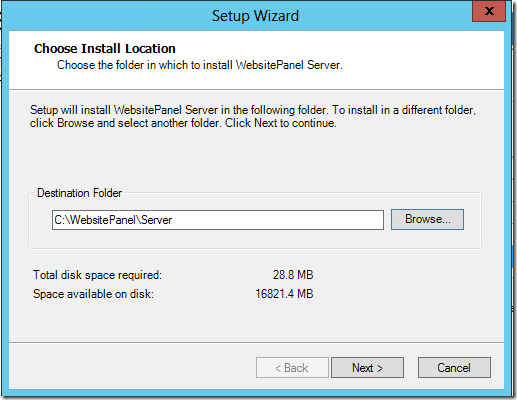
Task: Click word "Browse" in the instruction paragraph
Action: (x=75, y=123)
